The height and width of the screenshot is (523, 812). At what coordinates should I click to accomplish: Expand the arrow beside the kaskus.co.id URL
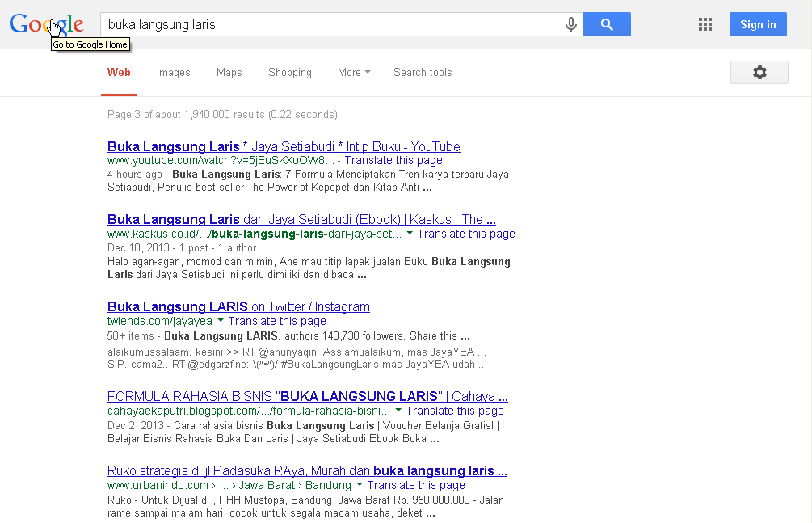coord(410,234)
